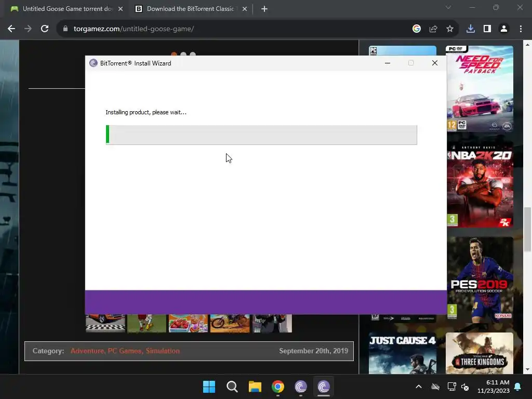The image size is (532, 399).
Task: Open PES 2019 game cover
Action: (480, 280)
